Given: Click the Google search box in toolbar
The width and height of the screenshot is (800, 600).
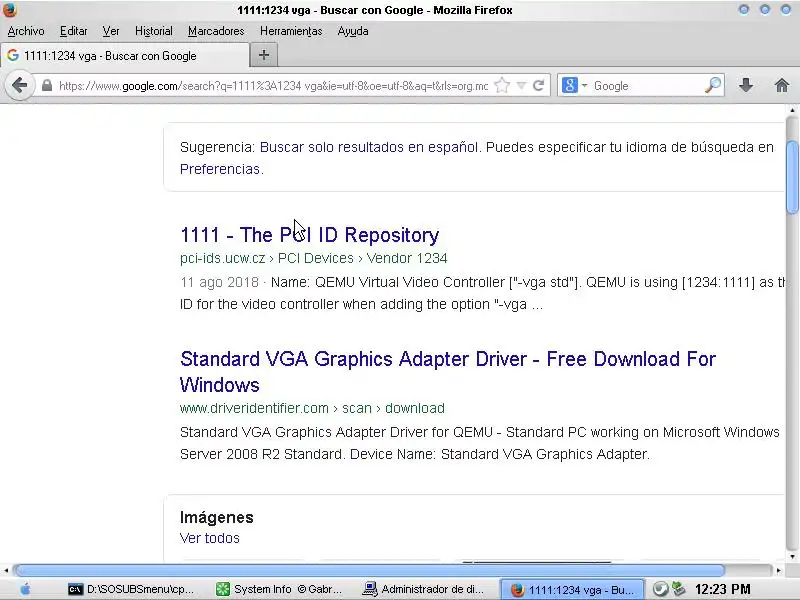Looking at the screenshot, I should pos(647,85).
